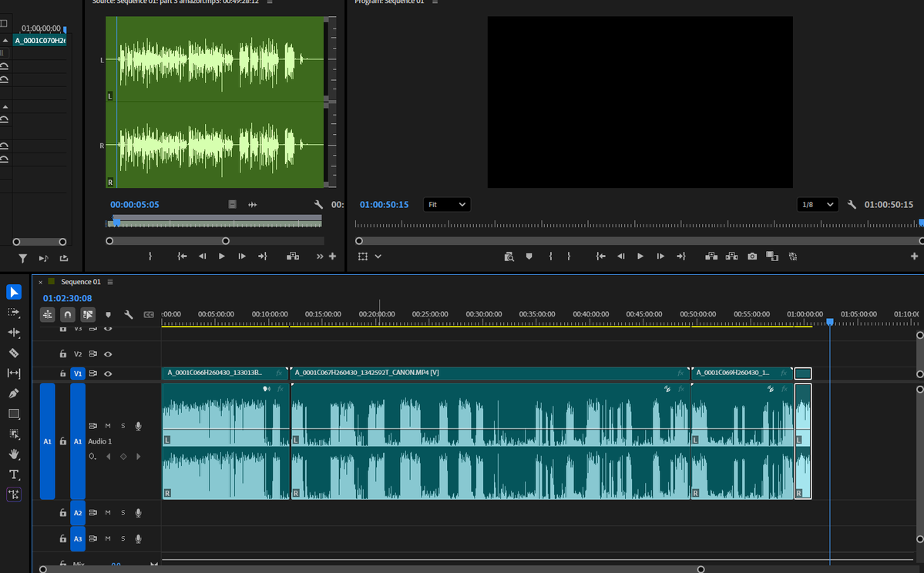Open the timeline display settings wrench
This screenshot has height=573, width=924.
pos(128,314)
